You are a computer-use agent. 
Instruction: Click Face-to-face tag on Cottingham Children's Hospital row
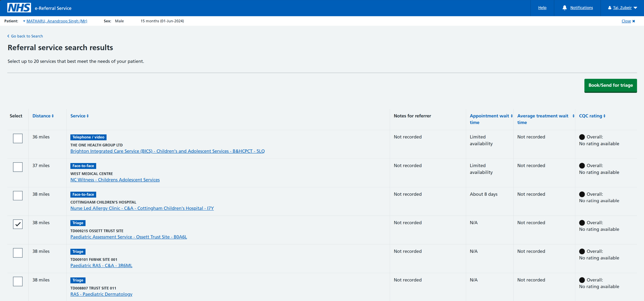[x=83, y=194]
